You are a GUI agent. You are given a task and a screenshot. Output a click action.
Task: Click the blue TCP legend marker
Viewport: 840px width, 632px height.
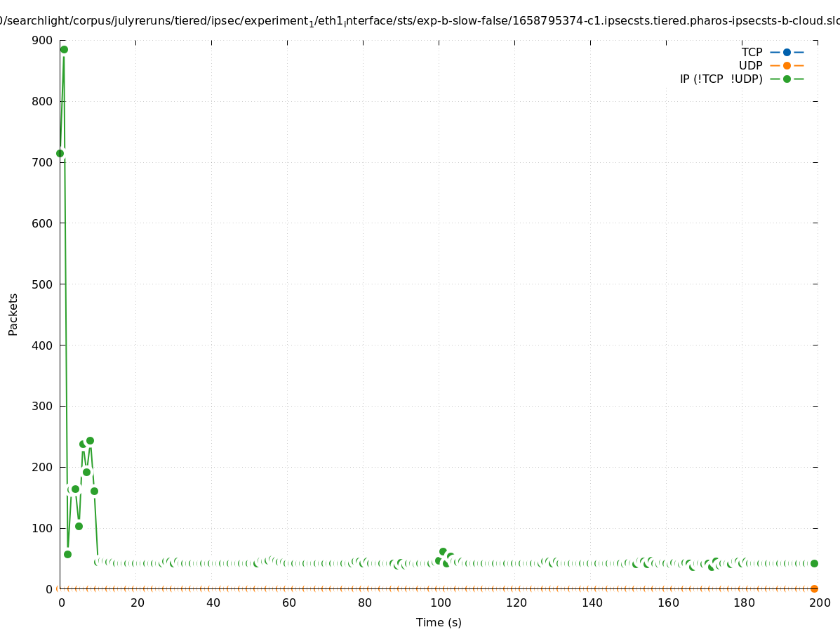(x=787, y=52)
